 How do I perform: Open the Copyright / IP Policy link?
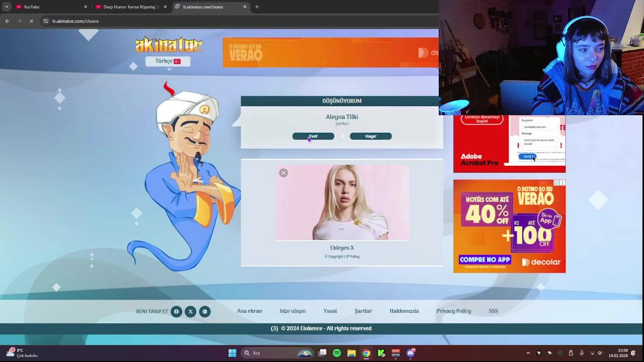[x=342, y=256]
